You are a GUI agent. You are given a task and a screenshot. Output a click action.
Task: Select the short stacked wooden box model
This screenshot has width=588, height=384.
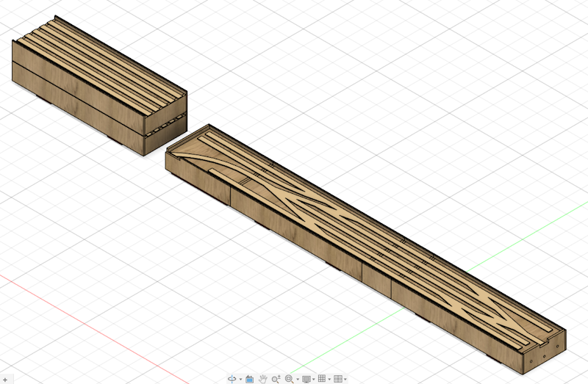pyautogui.click(x=99, y=86)
